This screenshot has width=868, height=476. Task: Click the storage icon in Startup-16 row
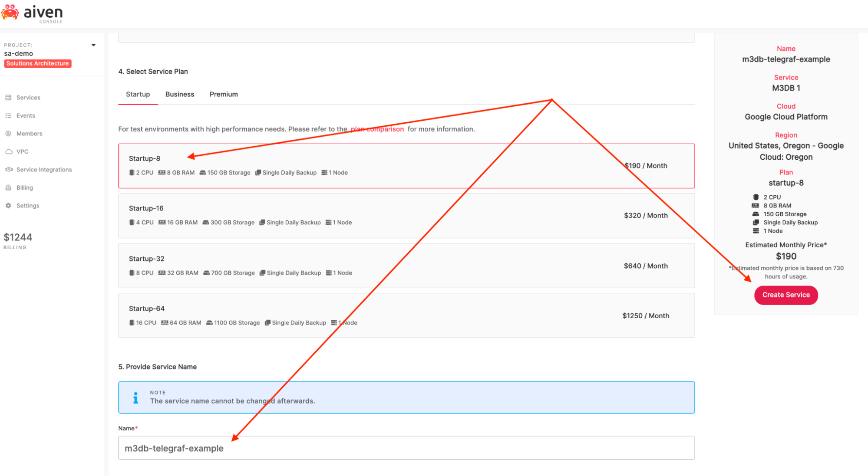click(x=206, y=223)
